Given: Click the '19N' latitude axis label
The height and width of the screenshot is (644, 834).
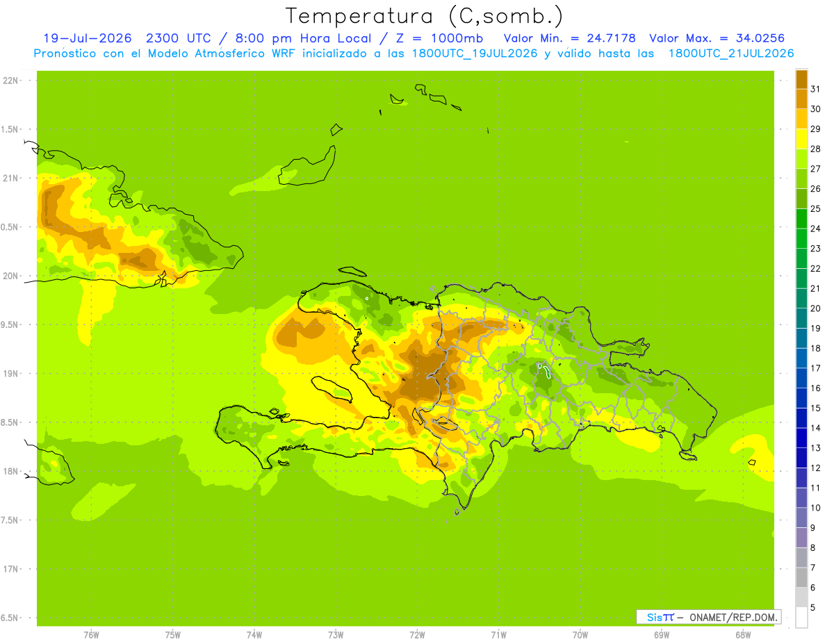Looking at the screenshot, I should [10, 373].
